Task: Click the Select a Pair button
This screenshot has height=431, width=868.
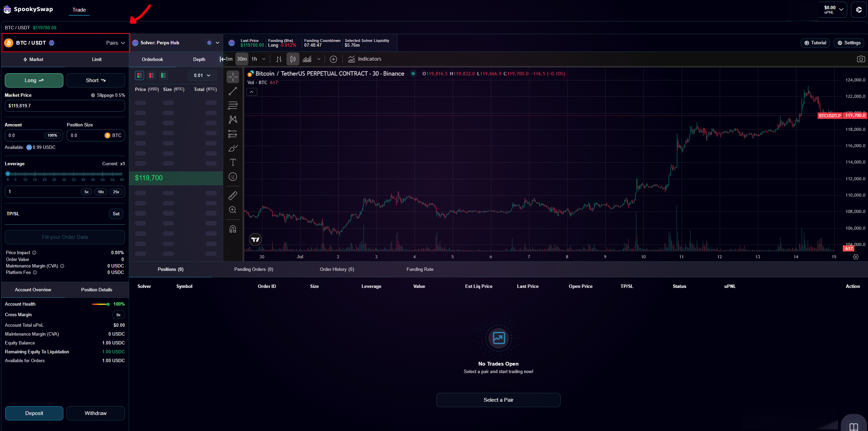Action: (x=498, y=400)
